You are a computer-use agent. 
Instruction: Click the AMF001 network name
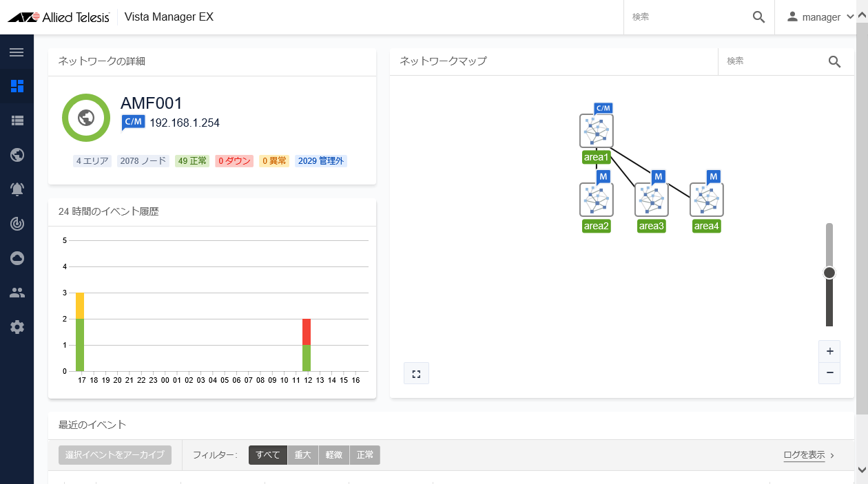[152, 103]
